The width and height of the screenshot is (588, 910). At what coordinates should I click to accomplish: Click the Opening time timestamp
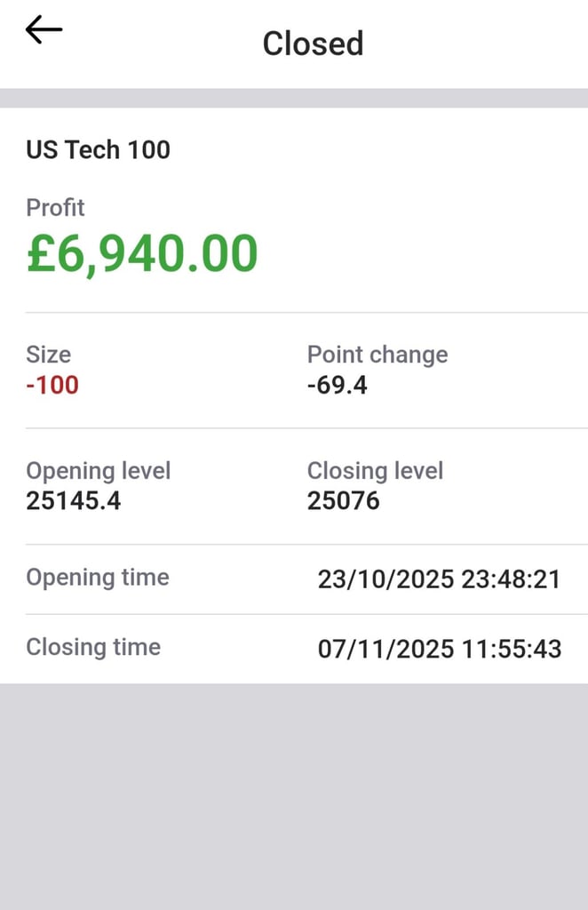439,579
